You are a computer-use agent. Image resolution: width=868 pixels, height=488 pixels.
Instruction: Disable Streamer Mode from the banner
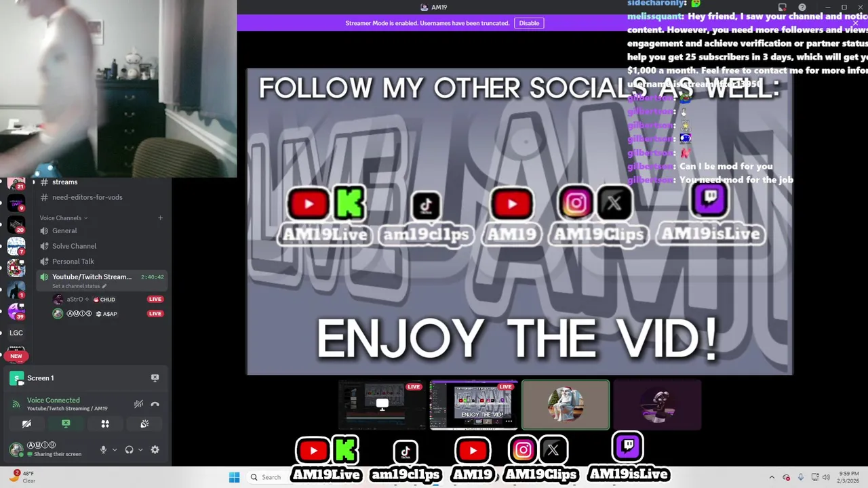click(529, 23)
